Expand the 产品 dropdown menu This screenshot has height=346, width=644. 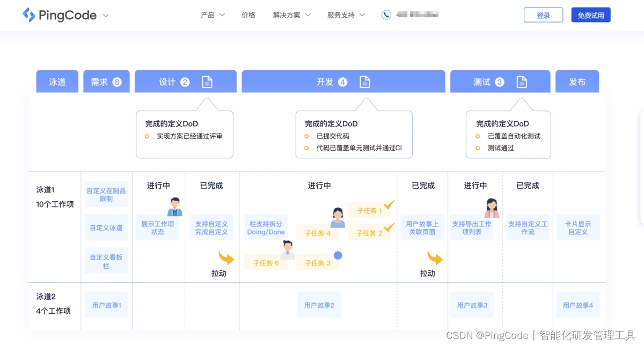(x=213, y=15)
